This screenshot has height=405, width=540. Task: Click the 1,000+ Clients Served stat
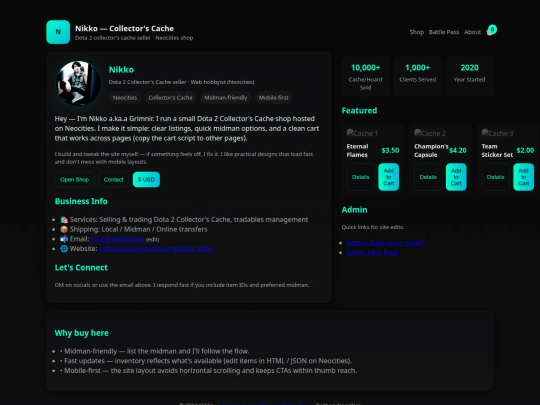click(417, 76)
